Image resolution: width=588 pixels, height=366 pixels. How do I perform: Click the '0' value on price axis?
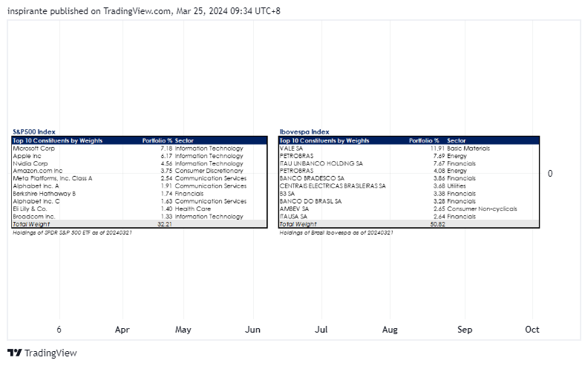click(x=550, y=173)
